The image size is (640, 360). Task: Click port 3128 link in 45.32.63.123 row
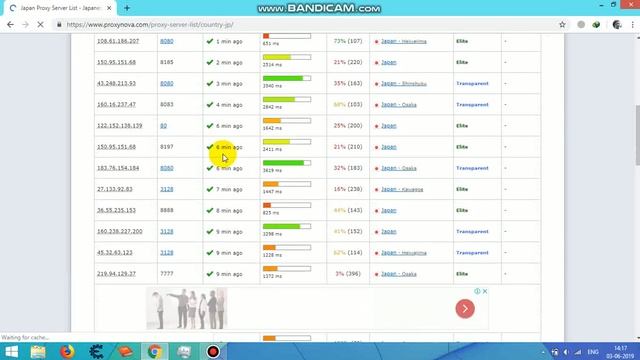167,253
